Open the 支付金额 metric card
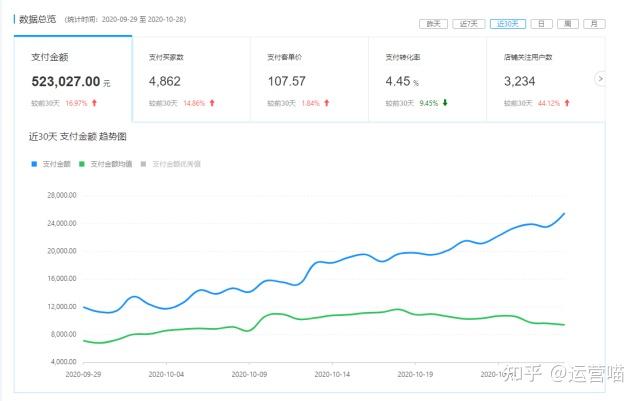The height and width of the screenshot is (401, 641). tap(73, 79)
